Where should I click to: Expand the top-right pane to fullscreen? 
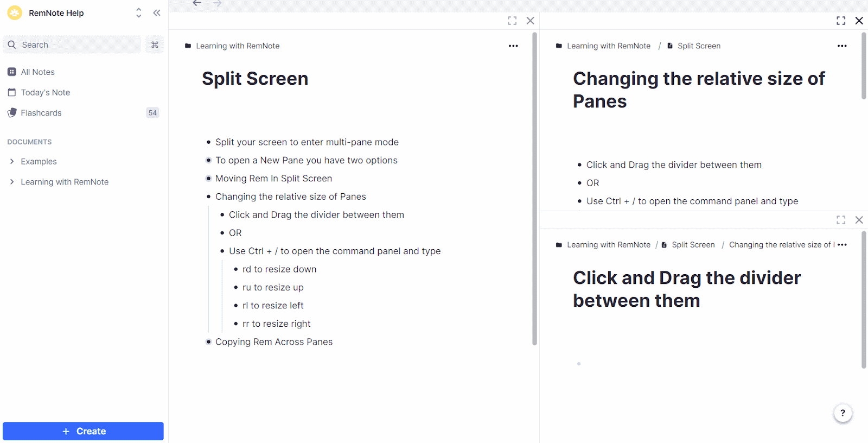[x=841, y=21]
